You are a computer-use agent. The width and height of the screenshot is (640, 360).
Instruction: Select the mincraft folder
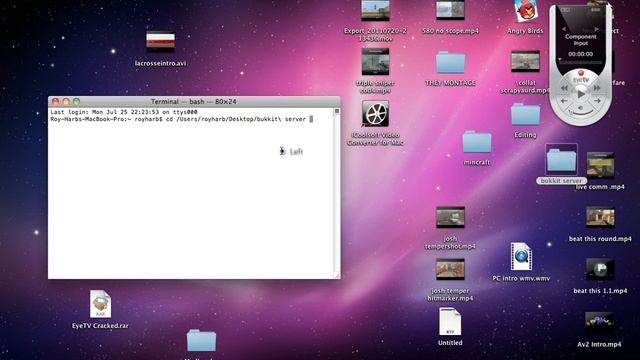(x=477, y=142)
